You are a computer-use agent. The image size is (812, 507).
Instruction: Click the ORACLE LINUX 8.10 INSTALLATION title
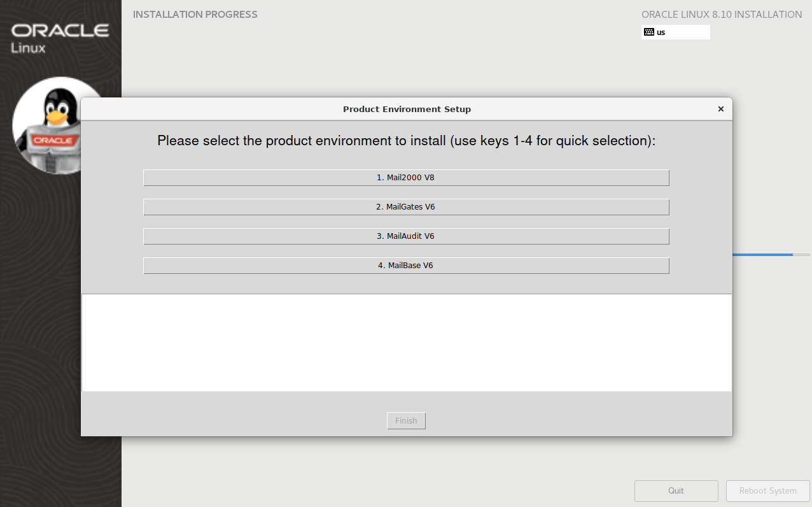click(x=722, y=14)
